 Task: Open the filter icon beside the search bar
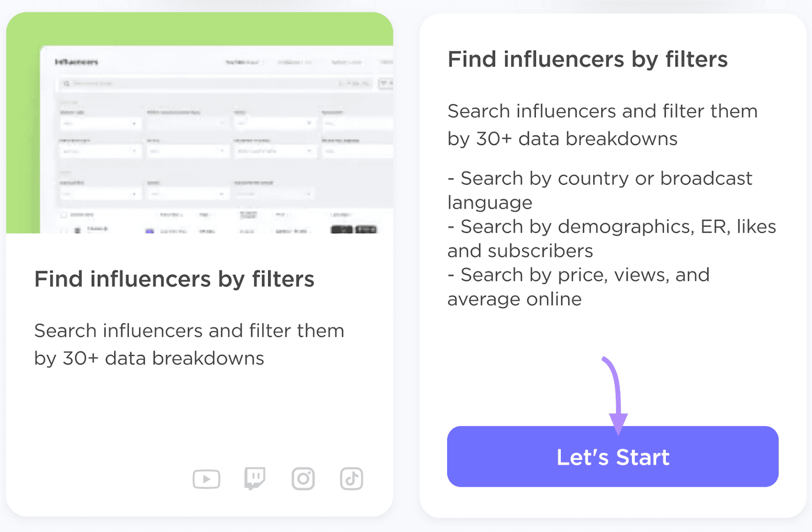(x=385, y=83)
